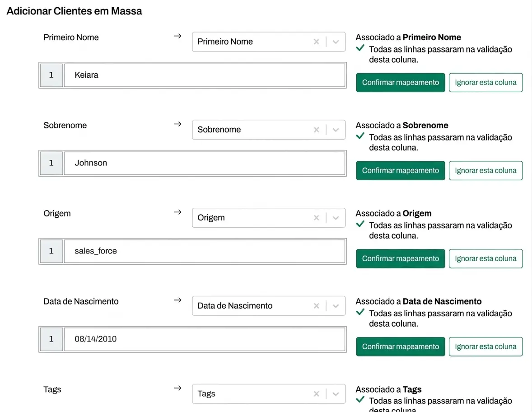This screenshot has width=532, height=412.
Task: Expand the Primeiro Nome dropdown chevron
Action: [336, 42]
